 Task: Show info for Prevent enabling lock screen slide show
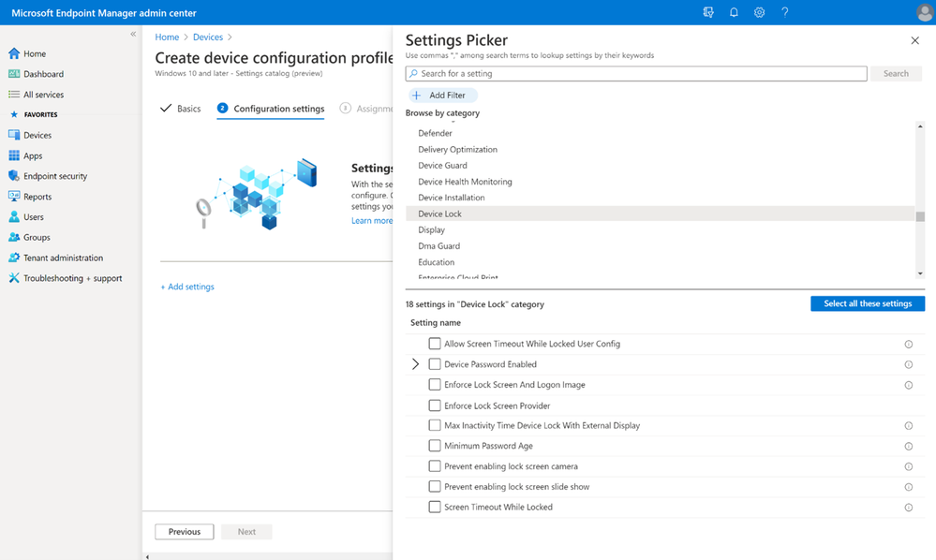pos(909,487)
